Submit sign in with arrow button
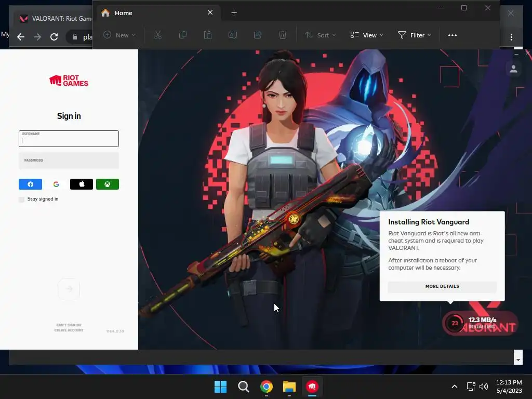The height and width of the screenshot is (399, 532). 69,289
